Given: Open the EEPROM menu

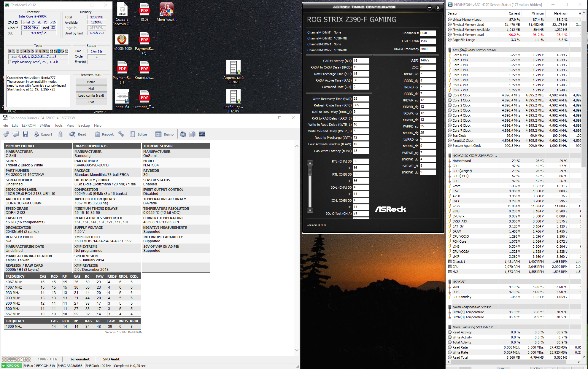Looking at the screenshot, I should [x=28, y=125].
